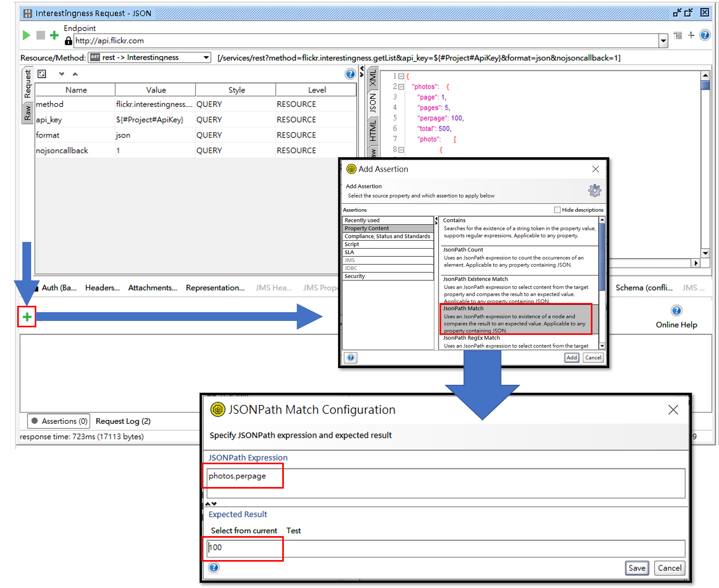Click green plus icon beside Endpoint field
The height and width of the screenshot is (588, 719).
(54, 36)
